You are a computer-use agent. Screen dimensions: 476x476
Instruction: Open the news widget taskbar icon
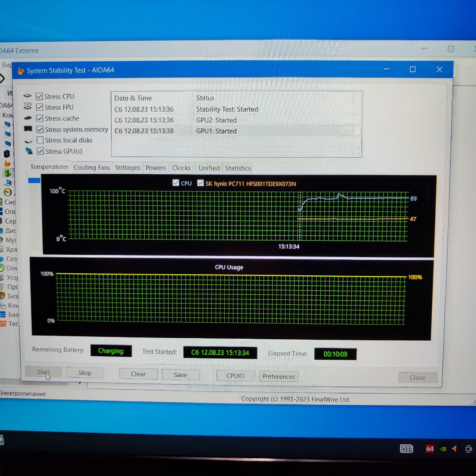(406, 448)
